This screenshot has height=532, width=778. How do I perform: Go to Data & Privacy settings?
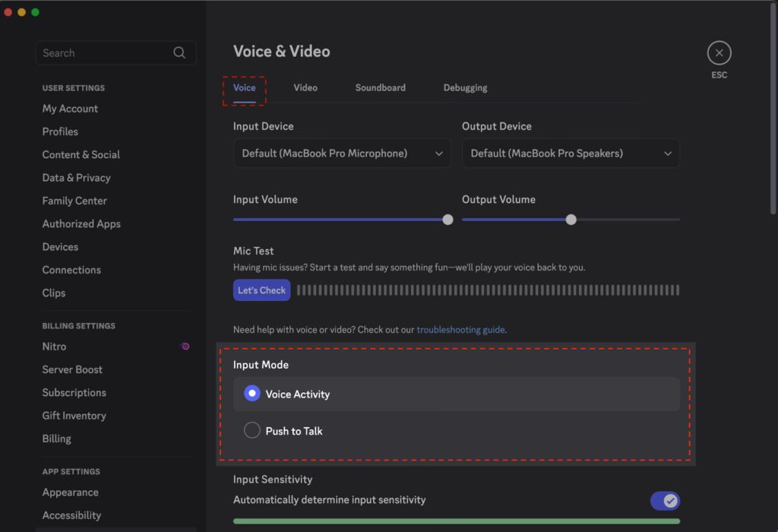[x=76, y=178]
